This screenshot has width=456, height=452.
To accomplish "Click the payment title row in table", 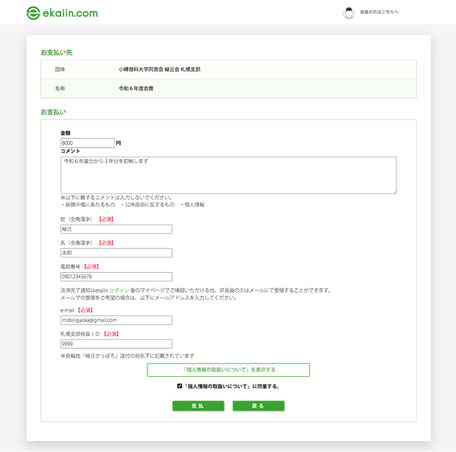I will tap(228, 88).
